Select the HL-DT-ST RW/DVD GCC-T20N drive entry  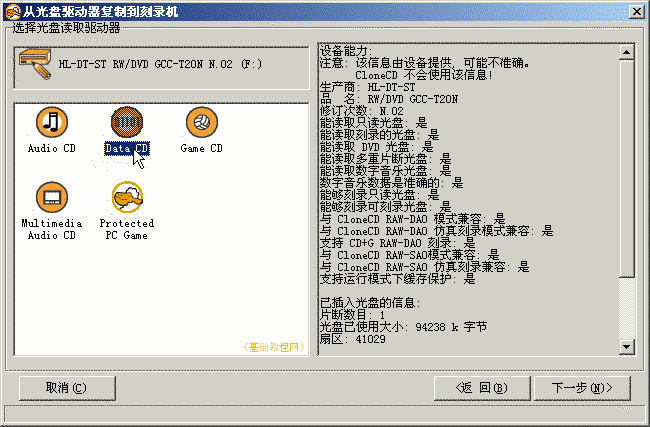tap(161, 68)
